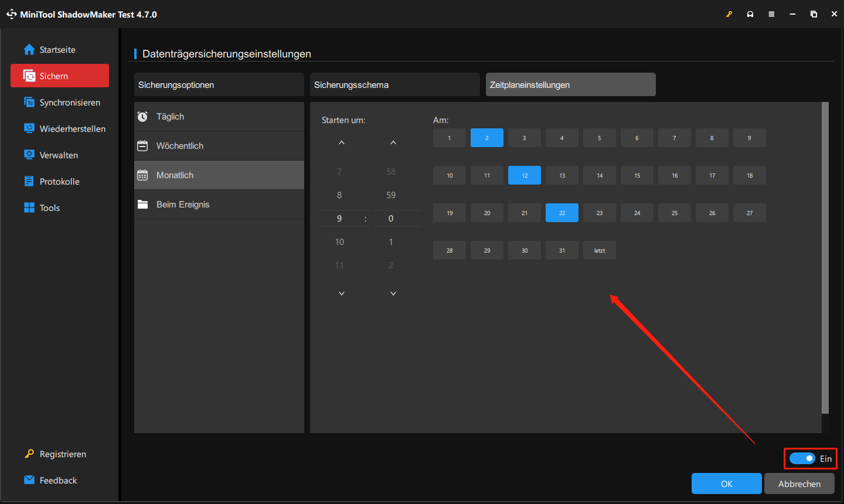The width and height of the screenshot is (844, 504).
Task: Pick hour 8 in the time picker
Action: 339,195
